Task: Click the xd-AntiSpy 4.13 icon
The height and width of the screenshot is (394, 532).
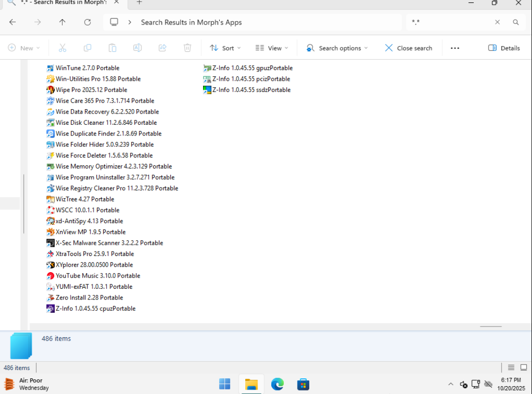Action: [x=50, y=221]
